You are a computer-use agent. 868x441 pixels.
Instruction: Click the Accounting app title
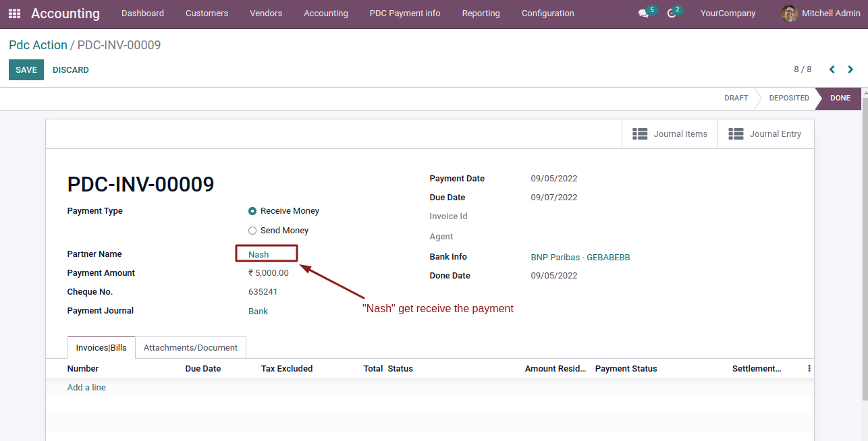[x=65, y=13]
